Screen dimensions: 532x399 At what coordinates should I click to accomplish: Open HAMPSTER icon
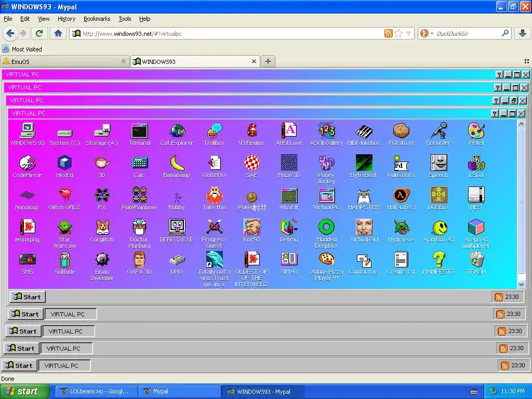pyautogui.click(x=364, y=199)
